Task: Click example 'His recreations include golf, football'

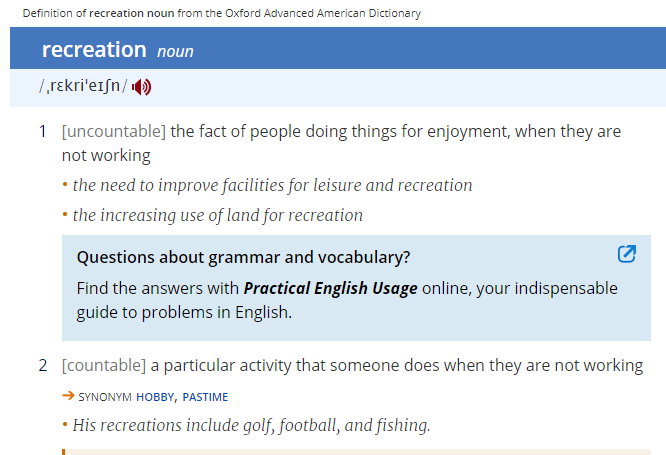Action: coord(251,425)
